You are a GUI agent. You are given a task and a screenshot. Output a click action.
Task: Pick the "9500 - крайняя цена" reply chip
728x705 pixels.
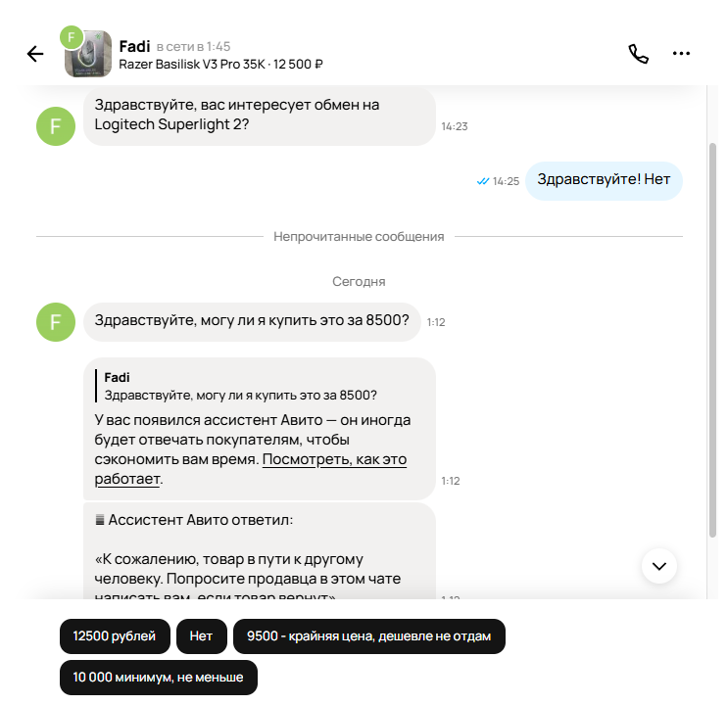coord(369,636)
